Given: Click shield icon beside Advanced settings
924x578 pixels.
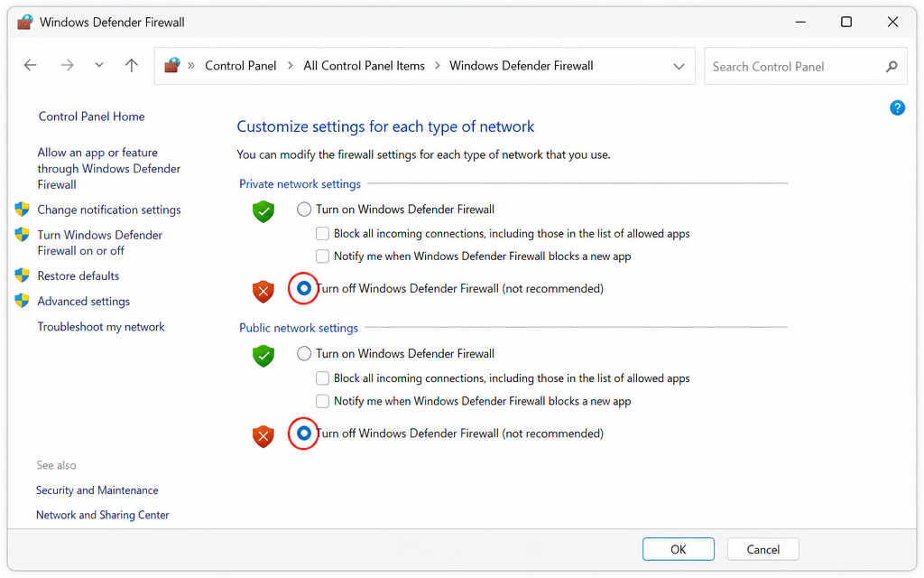Looking at the screenshot, I should [x=22, y=301].
